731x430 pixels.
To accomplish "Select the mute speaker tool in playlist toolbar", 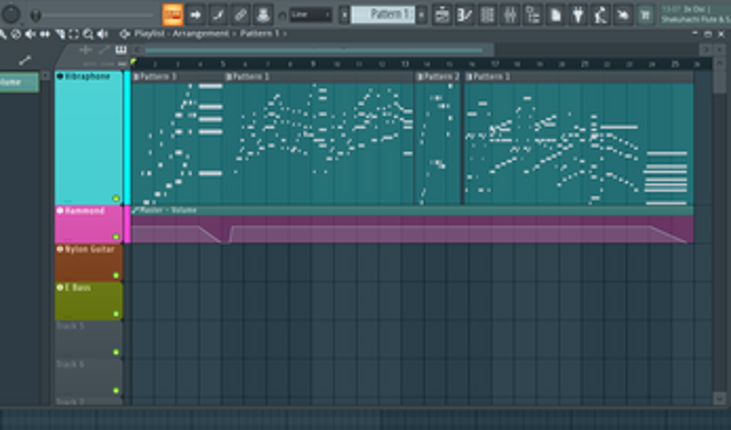I will click(x=30, y=34).
